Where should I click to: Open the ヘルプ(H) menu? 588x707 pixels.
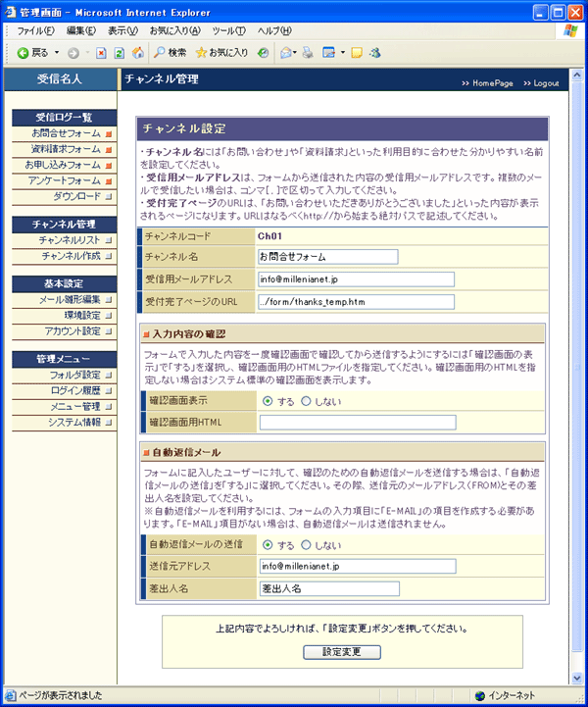pos(274,30)
